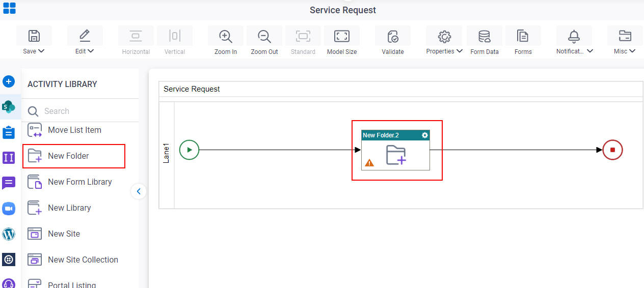
Task: Expand the Notifications dropdown arrow
Action: tap(590, 51)
